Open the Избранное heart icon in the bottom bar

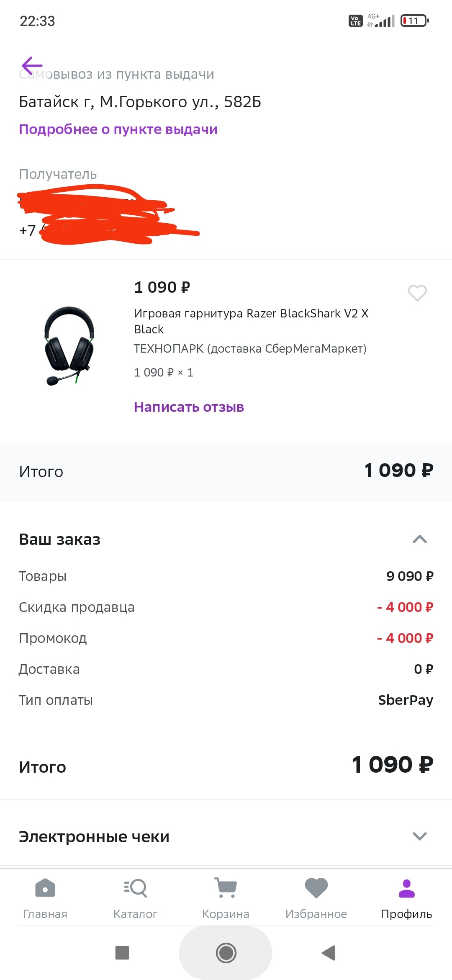[x=316, y=888]
